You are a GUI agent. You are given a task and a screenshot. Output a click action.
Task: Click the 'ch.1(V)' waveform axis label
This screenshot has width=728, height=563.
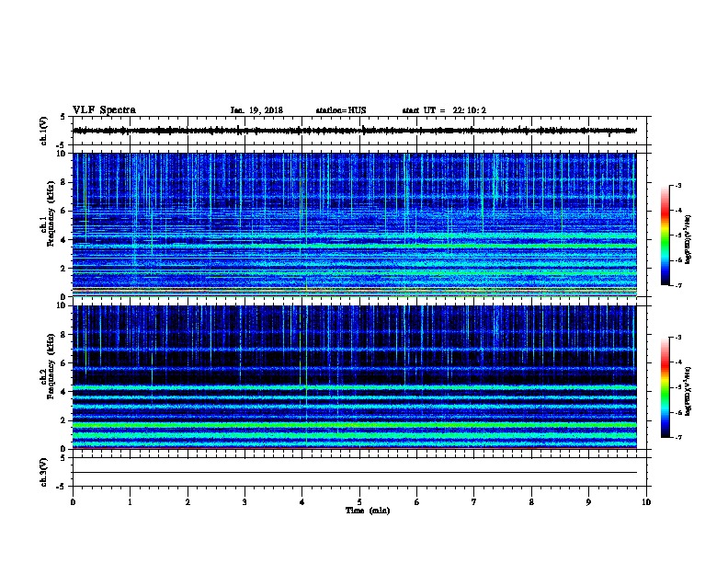(x=43, y=131)
